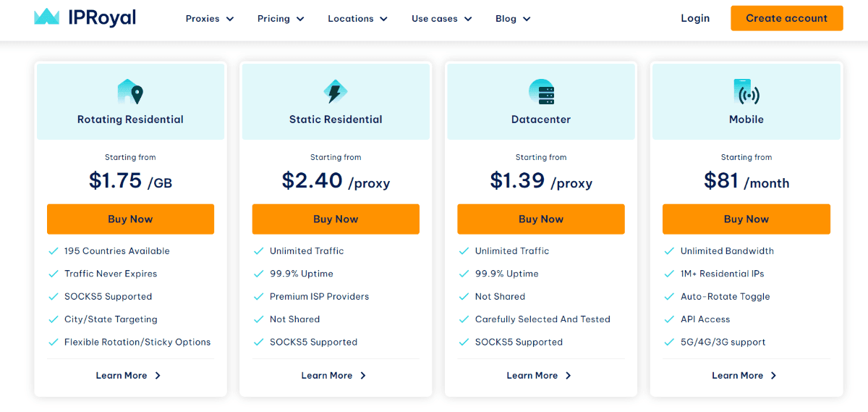Open Learn More under Datacenter

(x=540, y=376)
